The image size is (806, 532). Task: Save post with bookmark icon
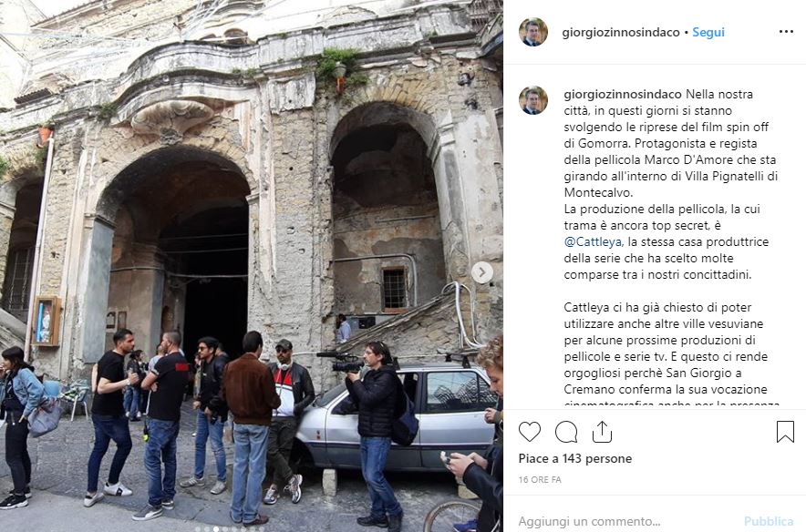pyautogui.click(x=785, y=432)
